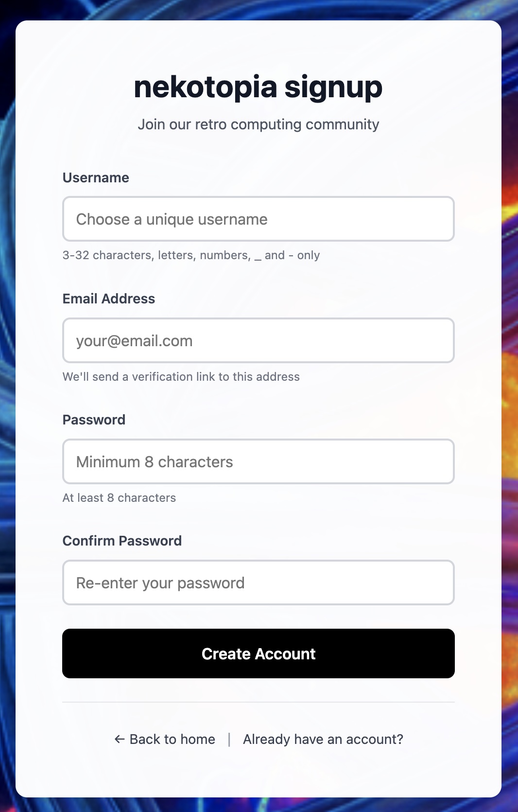Click the Username field label

click(96, 178)
